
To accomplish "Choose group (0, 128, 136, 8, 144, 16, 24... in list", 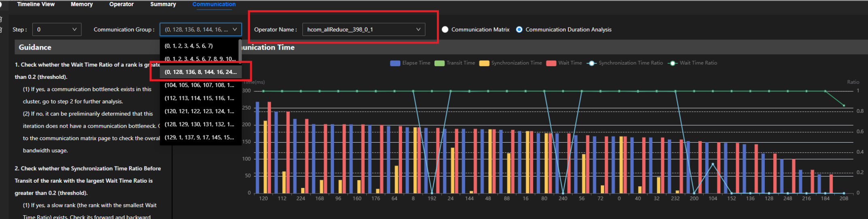I will pyautogui.click(x=200, y=72).
